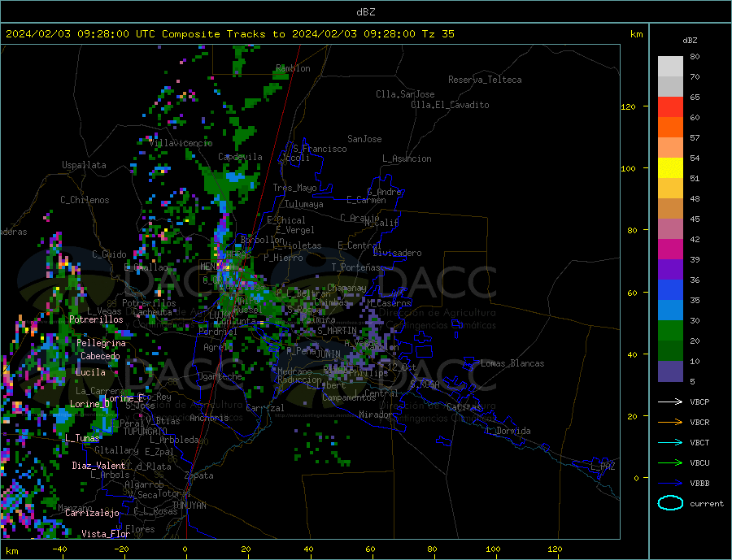Click the Mirador map label

[376, 415]
